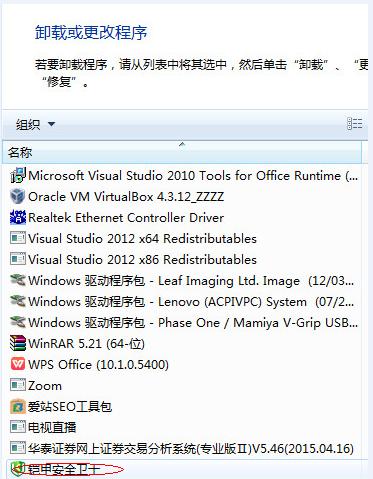Click the Microsoft Visual Studio 2010 Tools installer icon
This screenshot has width=373, height=479.
[18, 175]
